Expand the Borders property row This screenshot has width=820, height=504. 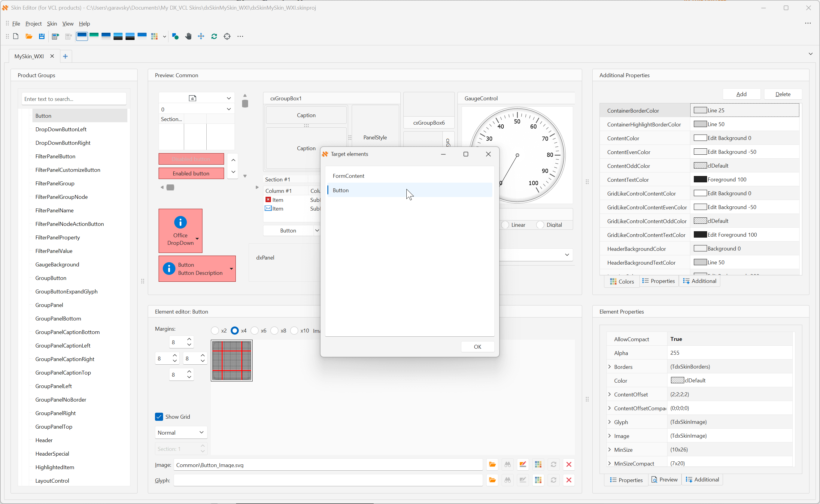coord(610,367)
